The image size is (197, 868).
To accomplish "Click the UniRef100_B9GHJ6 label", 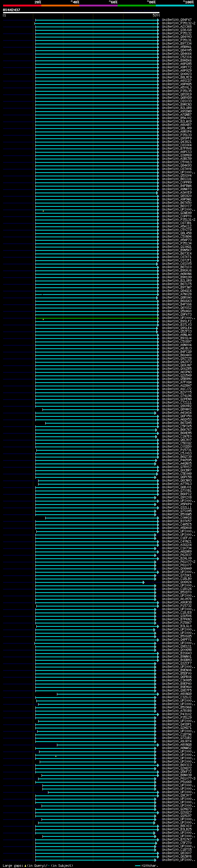I will coord(177,270).
